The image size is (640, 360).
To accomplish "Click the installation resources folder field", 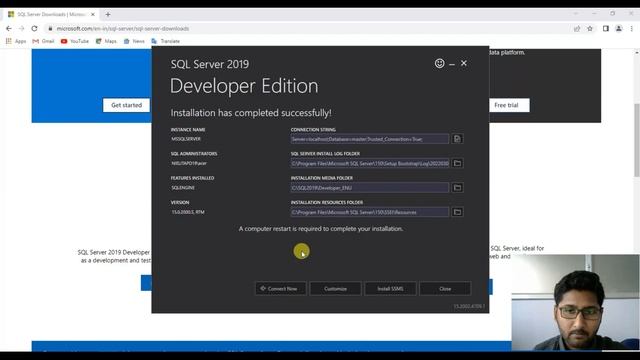I will pos(369,212).
